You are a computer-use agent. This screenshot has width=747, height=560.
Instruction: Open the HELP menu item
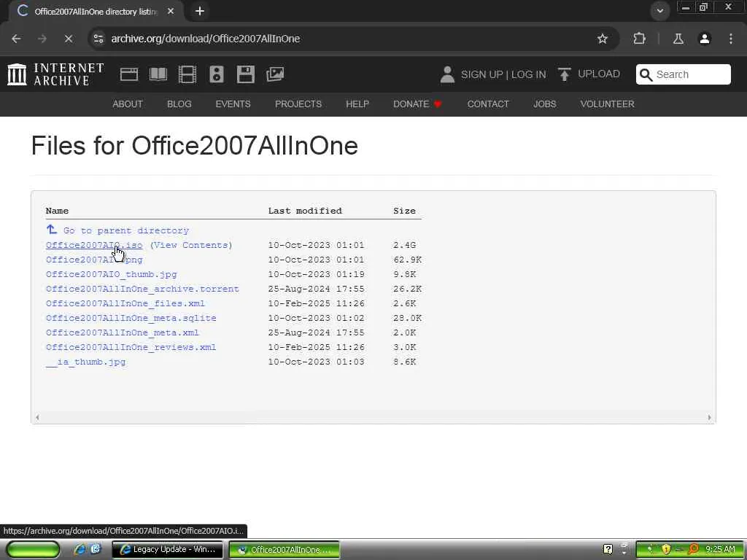pyautogui.click(x=357, y=104)
